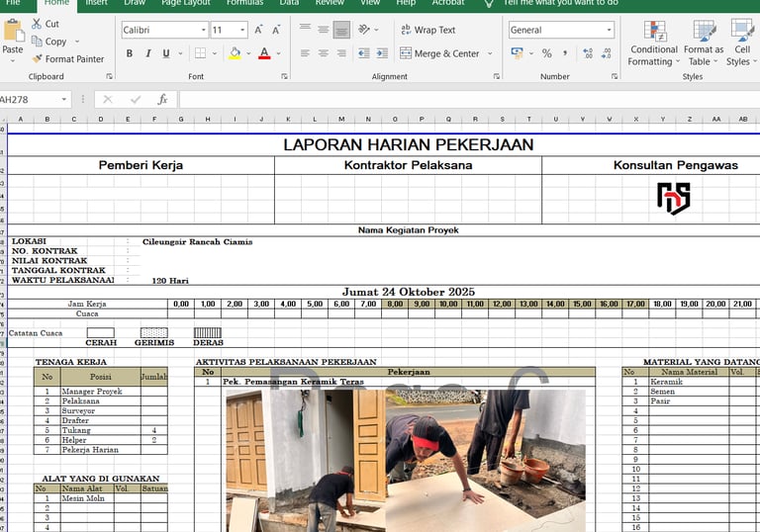
Task: Open Conditional Formatting menu
Action: [654, 44]
